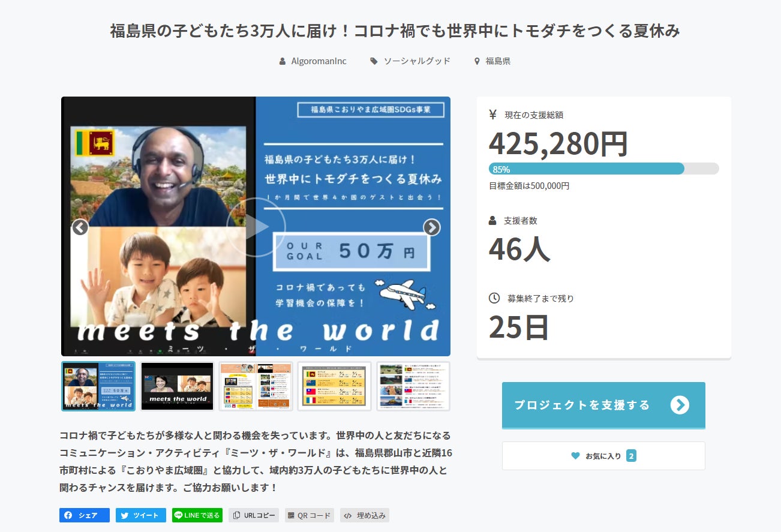The image size is (781, 532).
Task: Select the fourth thumbnail with flags schedule
Action: point(334,386)
